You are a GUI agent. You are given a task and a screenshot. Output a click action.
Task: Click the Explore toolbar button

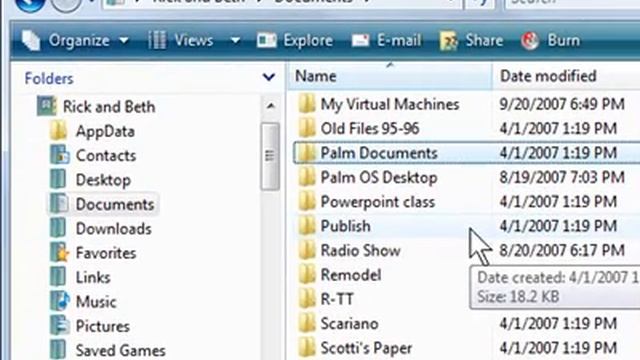[295, 40]
